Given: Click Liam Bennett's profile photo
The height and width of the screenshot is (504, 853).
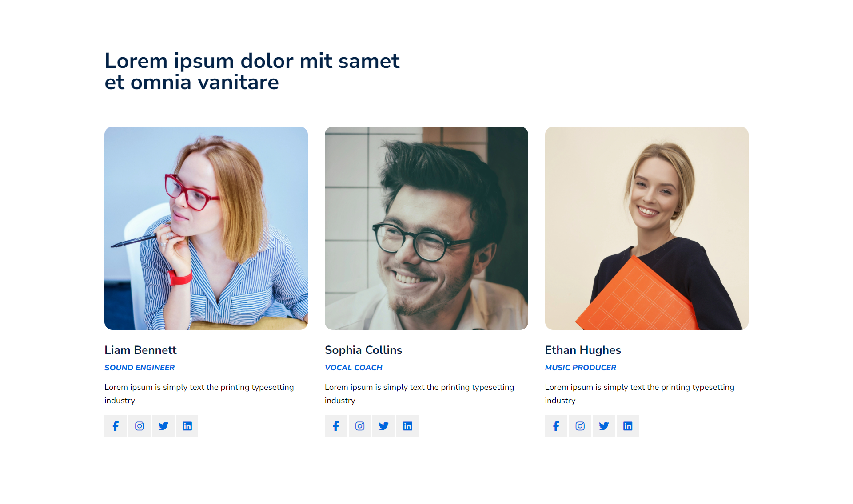Looking at the screenshot, I should click(x=206, y=228).
